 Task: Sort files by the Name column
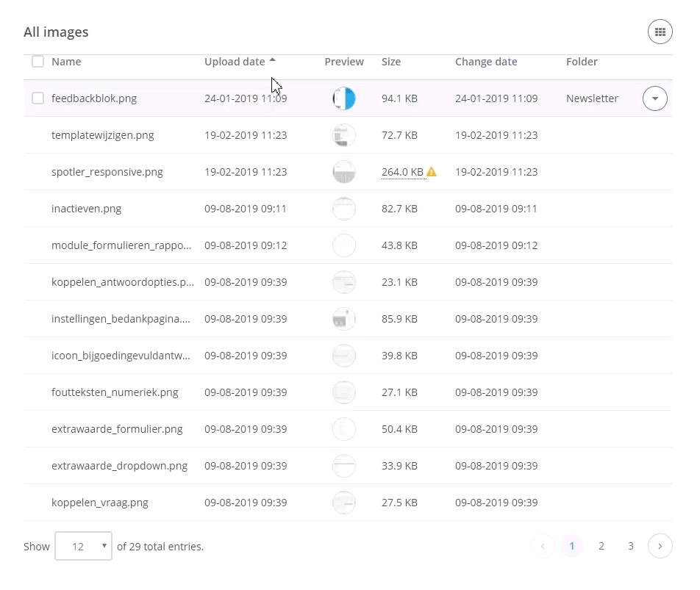[x=66, y=62]
